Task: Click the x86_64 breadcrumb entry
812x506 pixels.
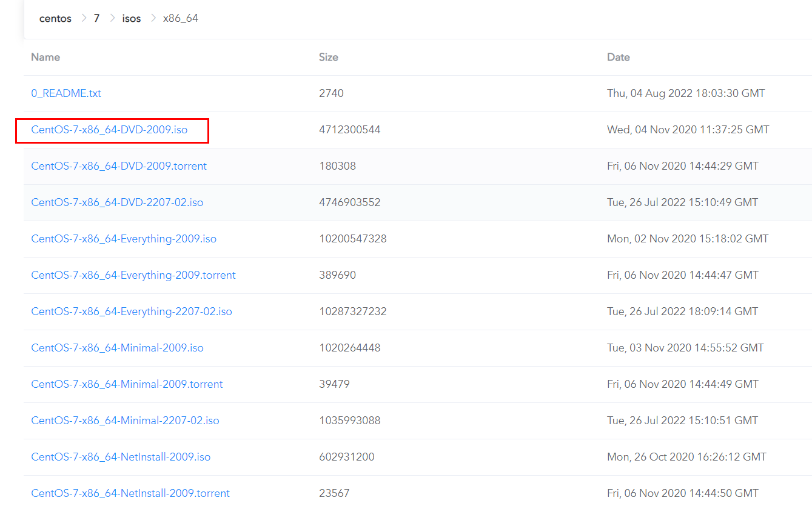Action: (181, 18)
